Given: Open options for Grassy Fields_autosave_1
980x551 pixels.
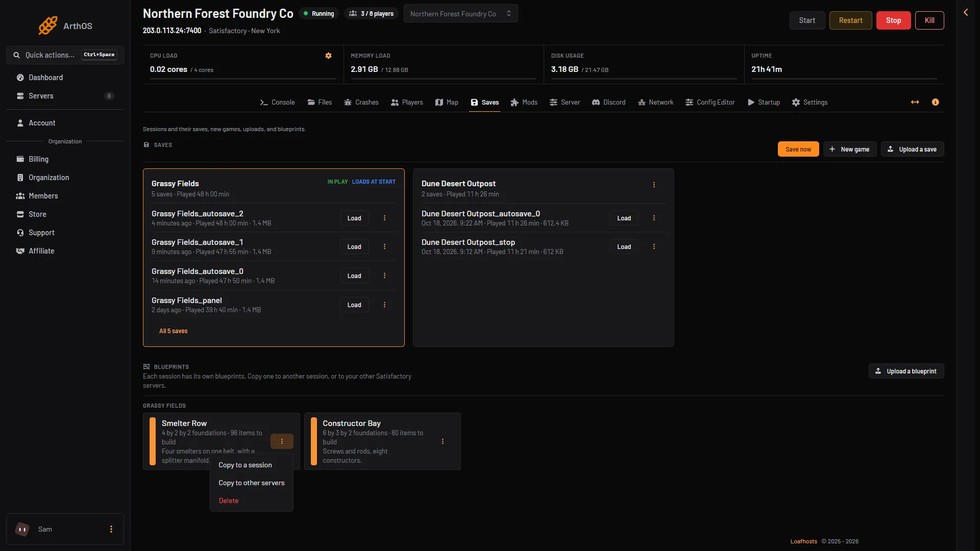Looking at the screenshot, I should coord(384,246).
